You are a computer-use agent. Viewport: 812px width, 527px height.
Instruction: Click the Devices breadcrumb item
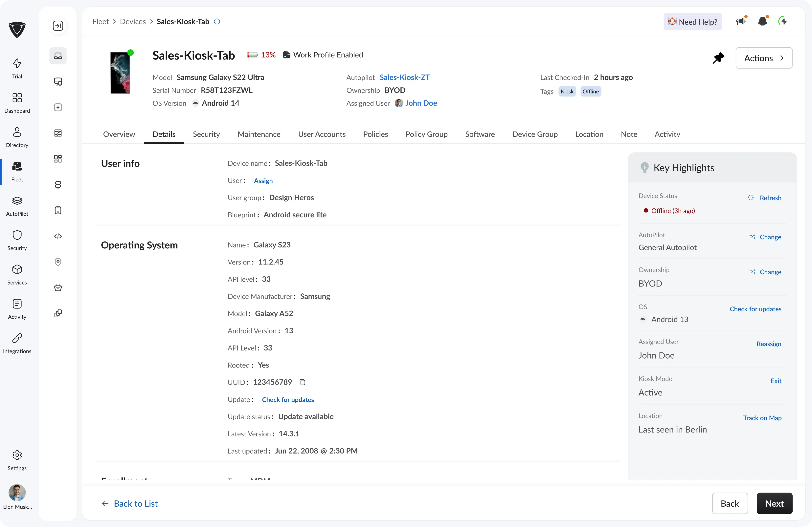click(133, 21)
